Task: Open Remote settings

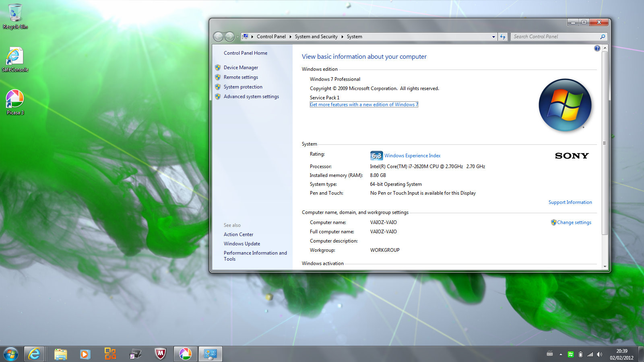Action: (x=241, y=77)
